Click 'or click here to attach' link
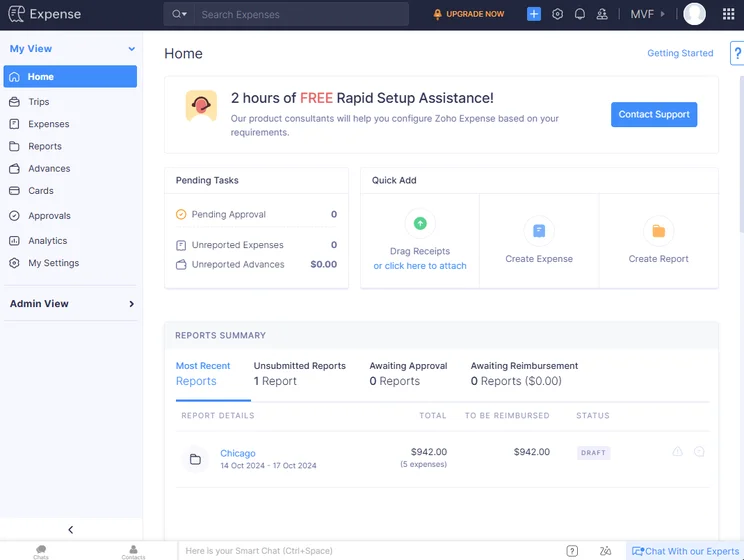Screen dimensions: 744x560 tap(420, 266)
